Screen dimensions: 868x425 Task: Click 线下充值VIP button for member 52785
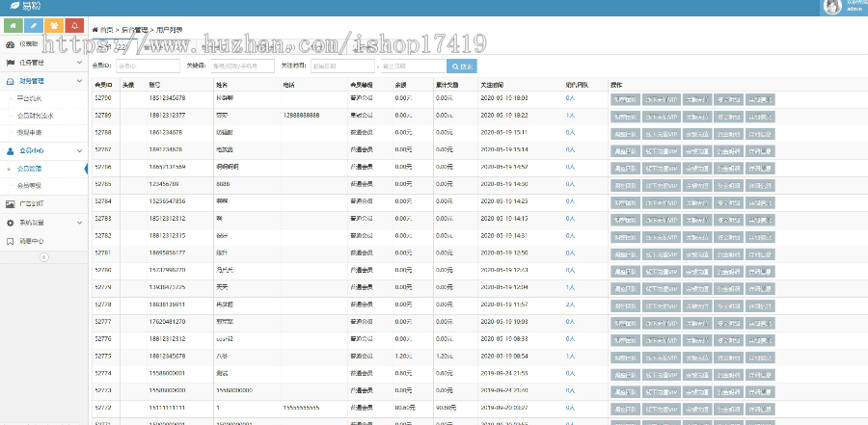coord(661,185)
